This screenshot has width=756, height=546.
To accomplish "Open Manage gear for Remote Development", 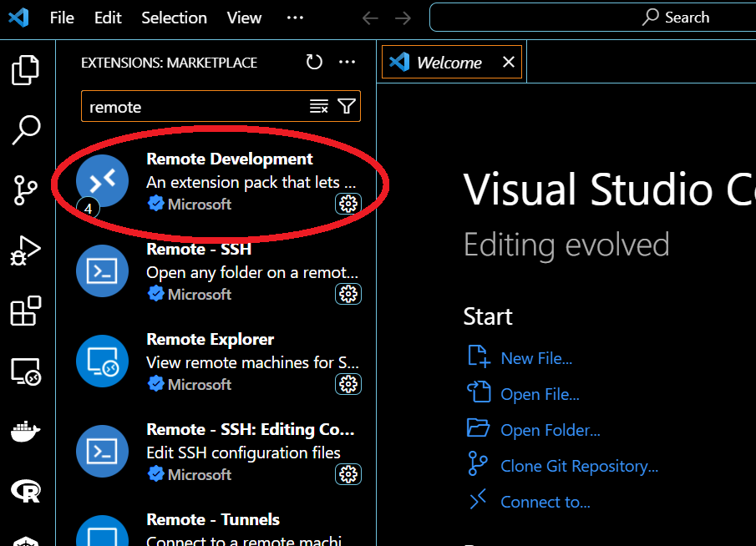I will coord(348,204).
